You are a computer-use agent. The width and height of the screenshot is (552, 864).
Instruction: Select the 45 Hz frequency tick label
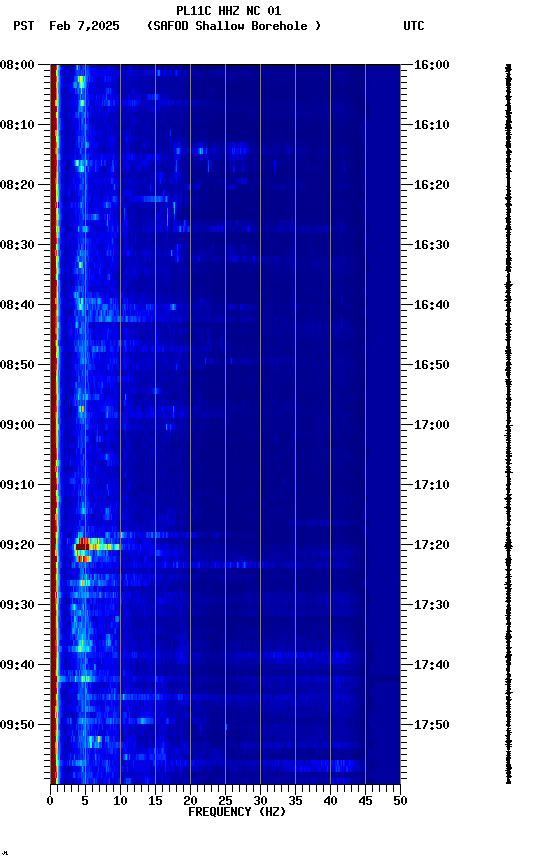[365, 801]
